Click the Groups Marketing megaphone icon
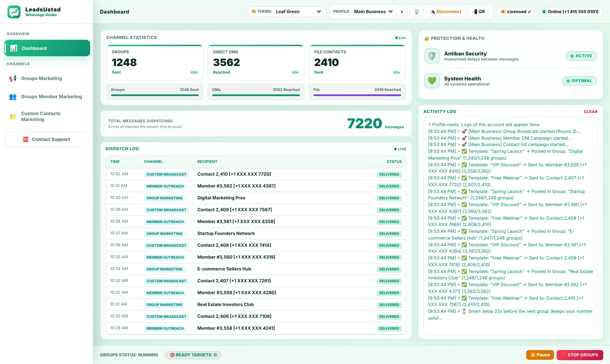This screenshot has height=364, width=610. tap(13, 78)
